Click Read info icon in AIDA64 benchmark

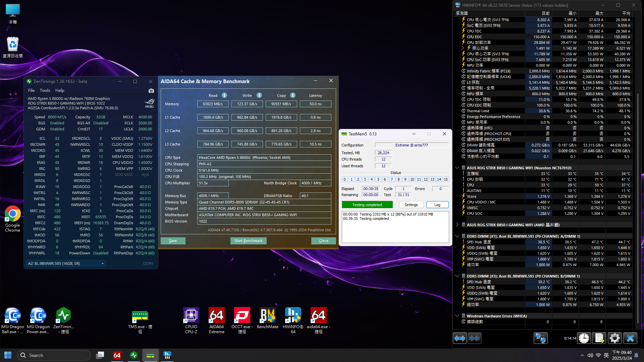pos(224,95)
